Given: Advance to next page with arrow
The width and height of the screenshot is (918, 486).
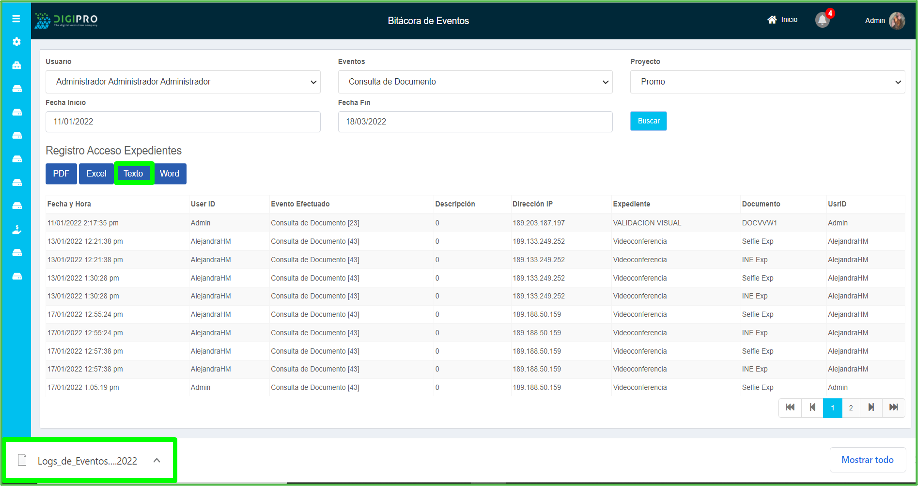Looking at the screenshot, I should pyautogui.click(x=871, y=407).
